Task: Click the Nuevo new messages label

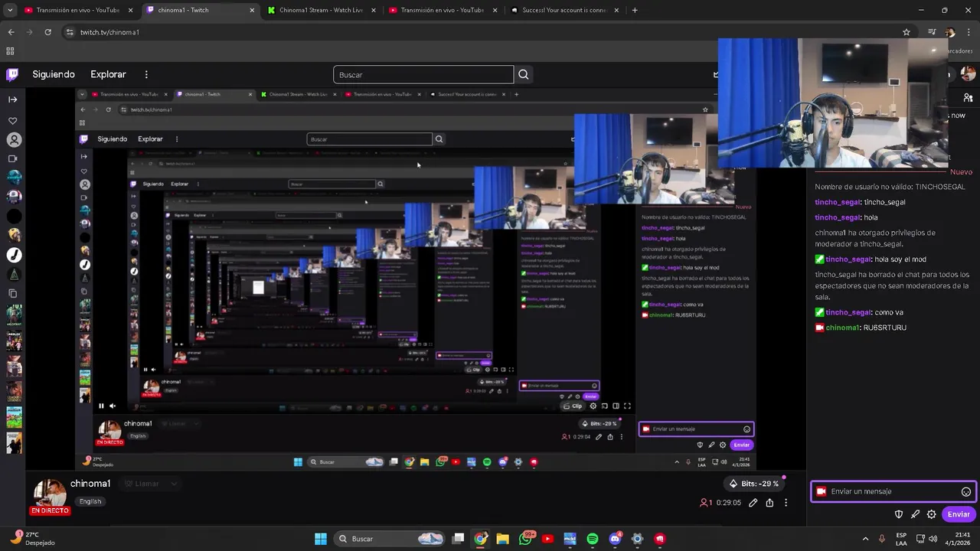Action: 961,172
